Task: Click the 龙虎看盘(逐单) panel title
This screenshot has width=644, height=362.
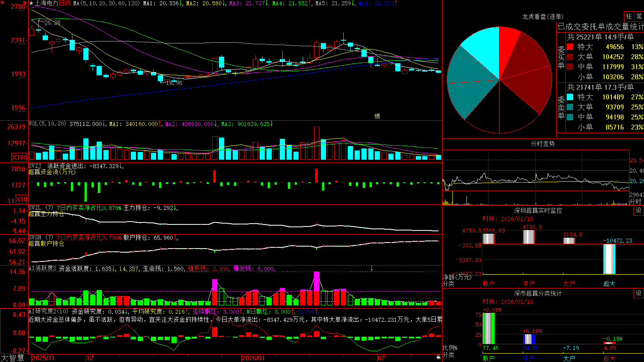Action: pos(543,16)
